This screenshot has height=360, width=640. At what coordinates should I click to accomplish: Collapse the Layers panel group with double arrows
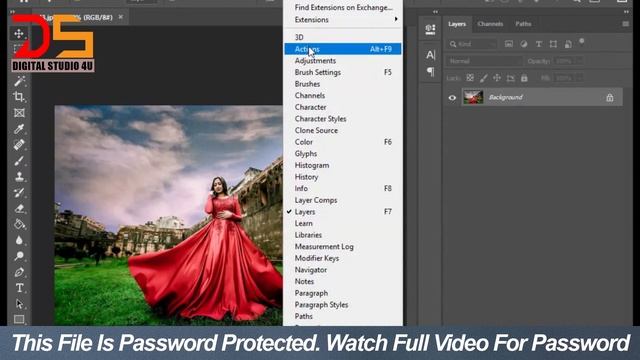tap(626, 12)
